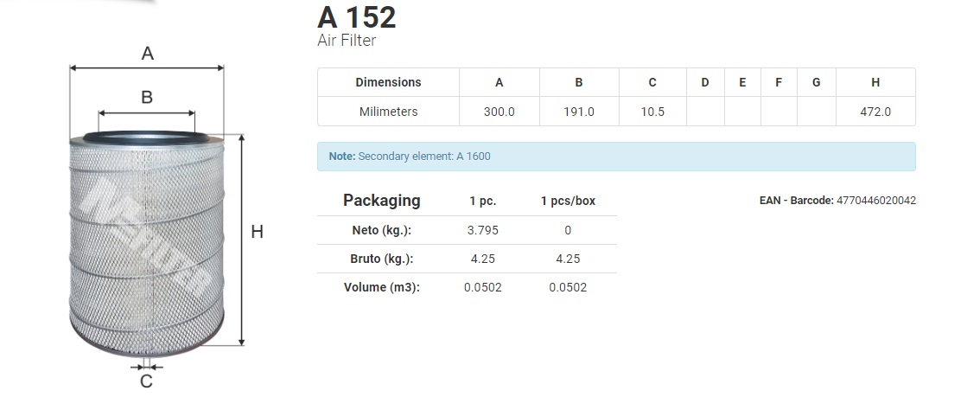Select the A dimension value 300.0
This screenshot has height=397, width=980.
499,112
